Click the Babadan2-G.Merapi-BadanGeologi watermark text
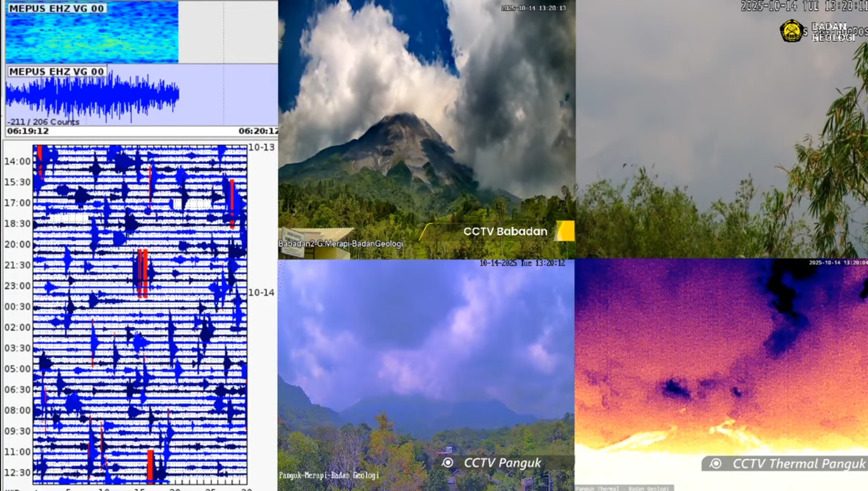This screenshot has width=868, height=491. 340,244
